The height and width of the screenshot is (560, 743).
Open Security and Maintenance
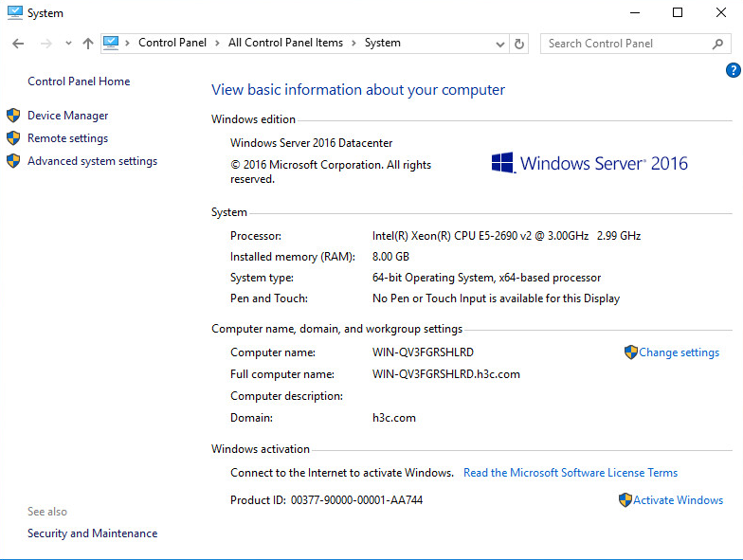tap(93, 533)
